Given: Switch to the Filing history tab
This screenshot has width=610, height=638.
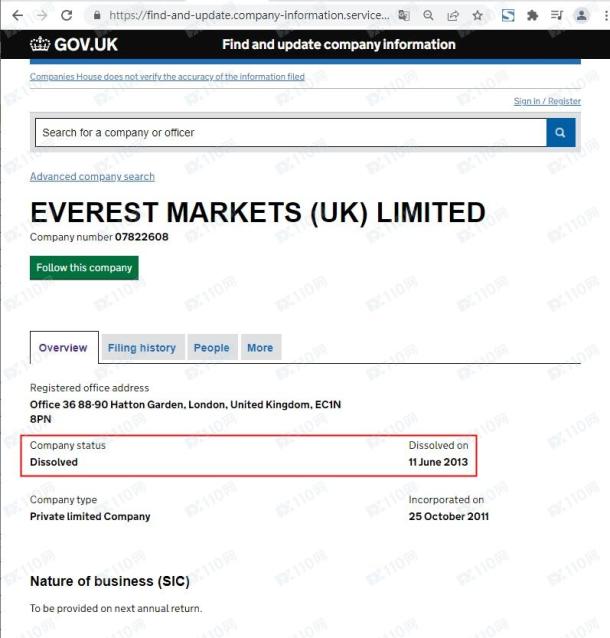Looking at the screenshot, I should click(x=141, y=348).
